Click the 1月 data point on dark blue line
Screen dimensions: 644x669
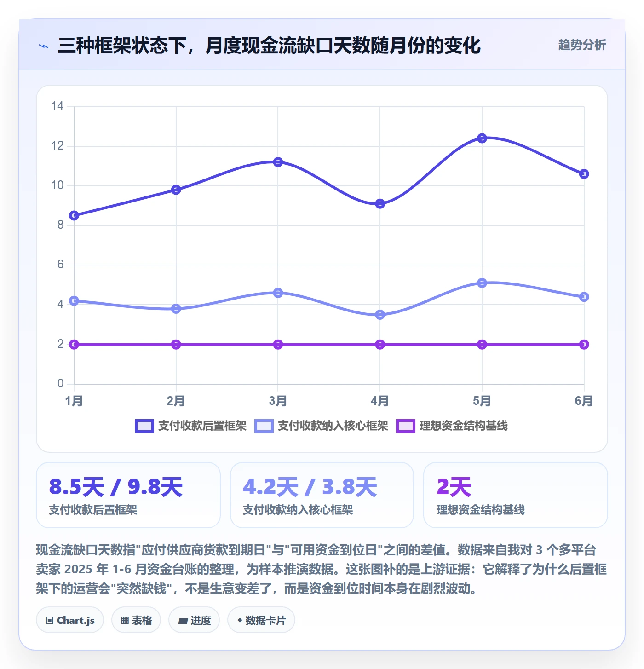[x=74, y=215]
